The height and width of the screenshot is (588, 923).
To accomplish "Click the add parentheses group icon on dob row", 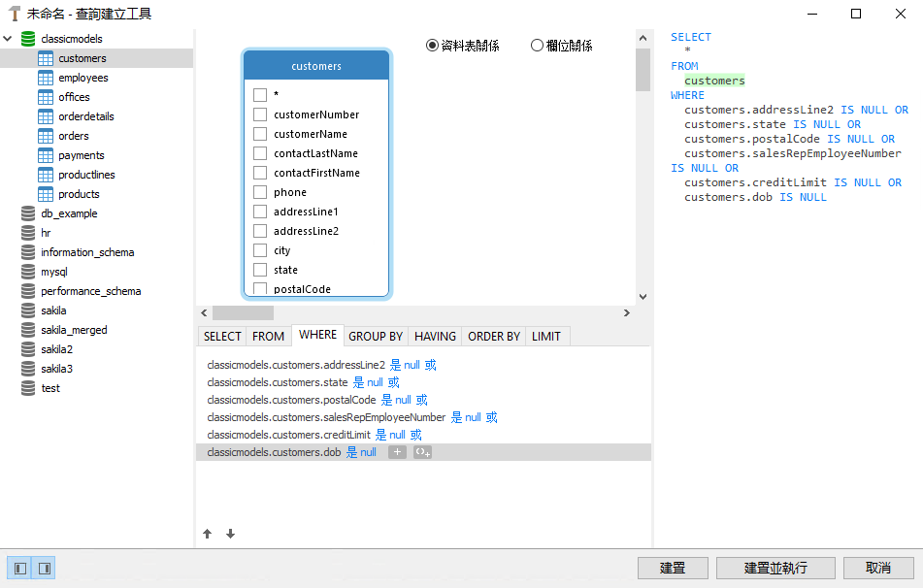I will (x=421, y=451).
